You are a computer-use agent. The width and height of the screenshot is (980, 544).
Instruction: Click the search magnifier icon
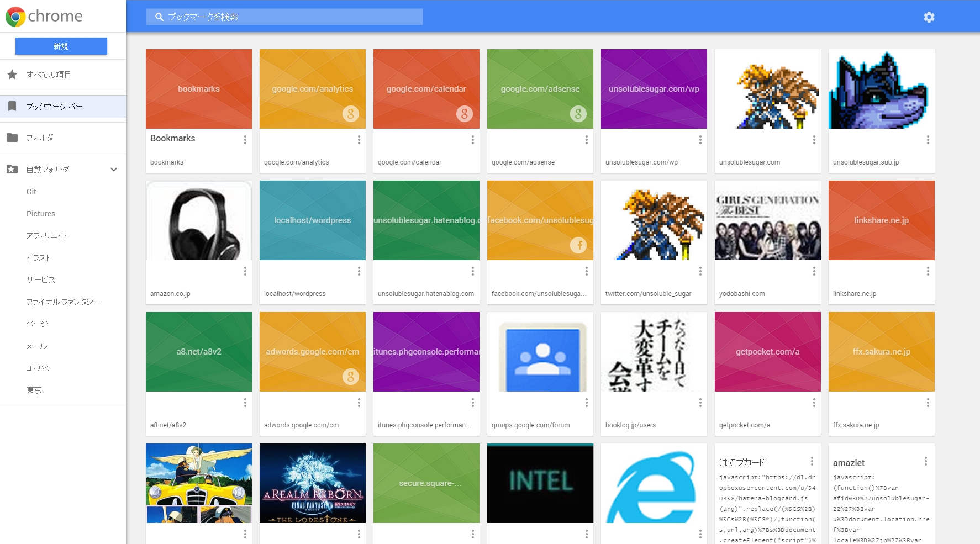coord(159,17)
